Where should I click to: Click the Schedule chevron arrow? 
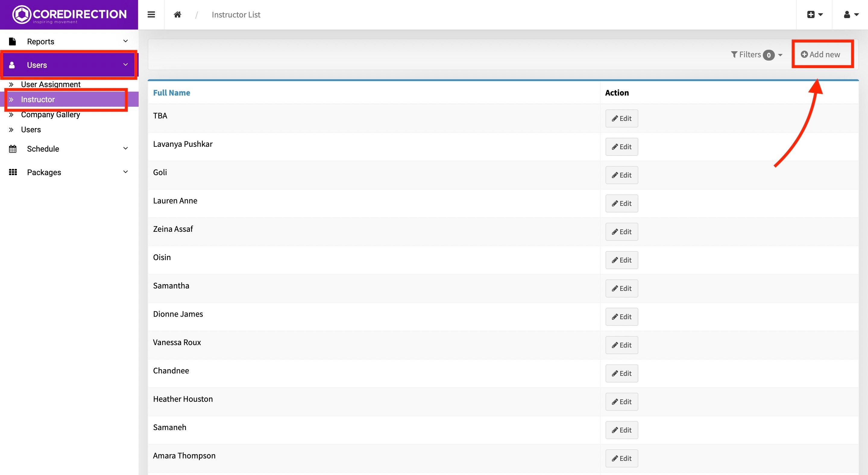coord(125,148)
